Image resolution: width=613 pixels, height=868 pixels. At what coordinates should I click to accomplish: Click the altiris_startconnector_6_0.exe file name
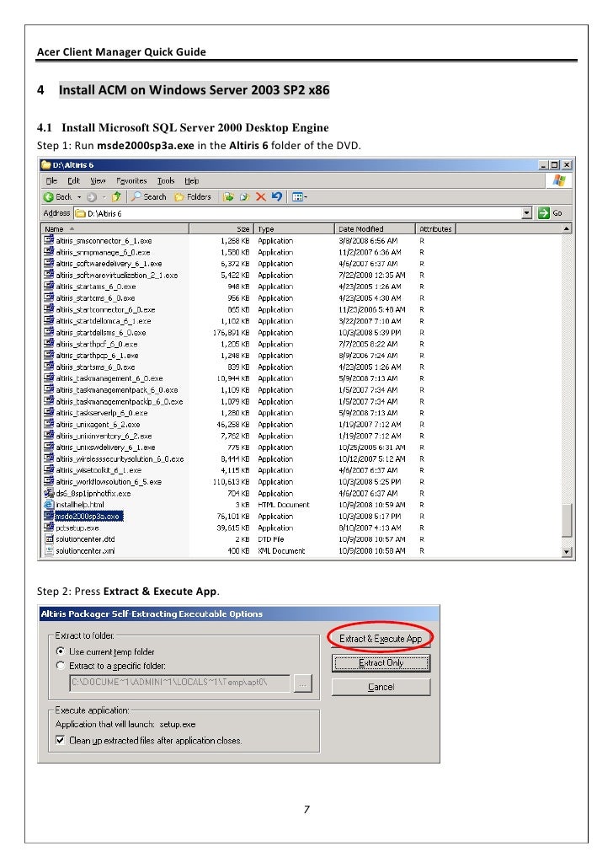pos(105,310)
